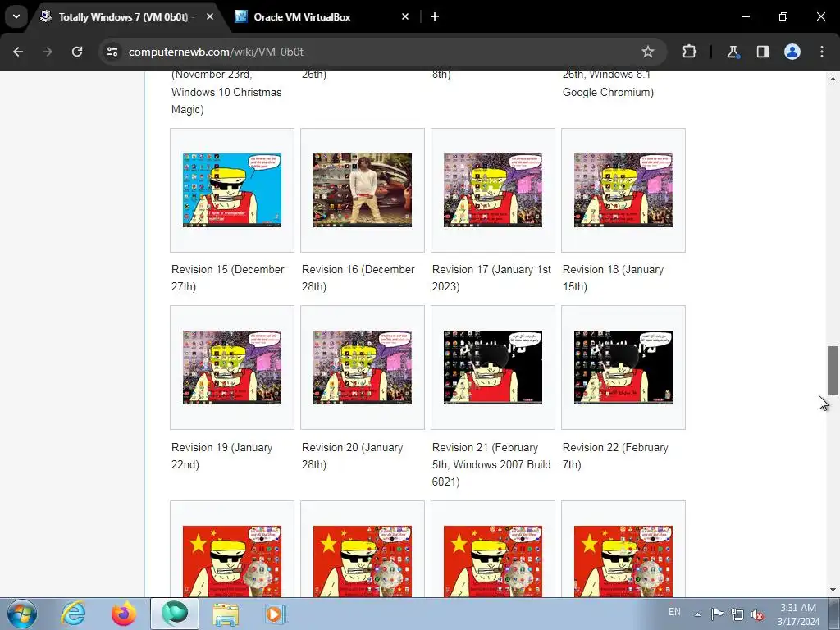Open the Chrome three-dot menu
This screenshot has height=630, width=840.
click(x=822, y=52)
